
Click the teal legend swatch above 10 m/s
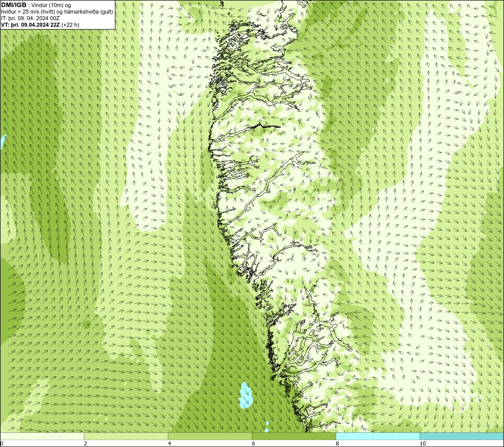tap(462, 436)
